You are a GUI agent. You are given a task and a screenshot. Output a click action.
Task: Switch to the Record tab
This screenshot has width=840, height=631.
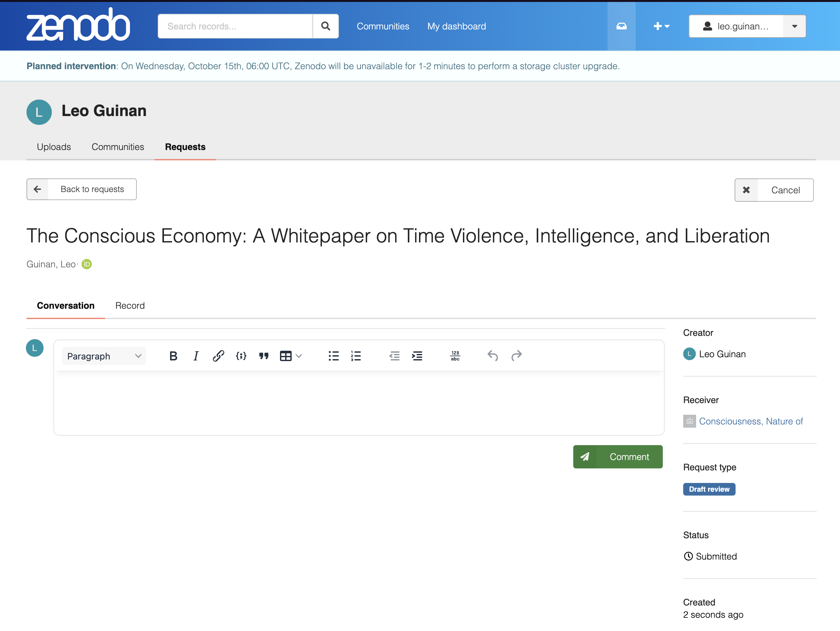(130, 305)
